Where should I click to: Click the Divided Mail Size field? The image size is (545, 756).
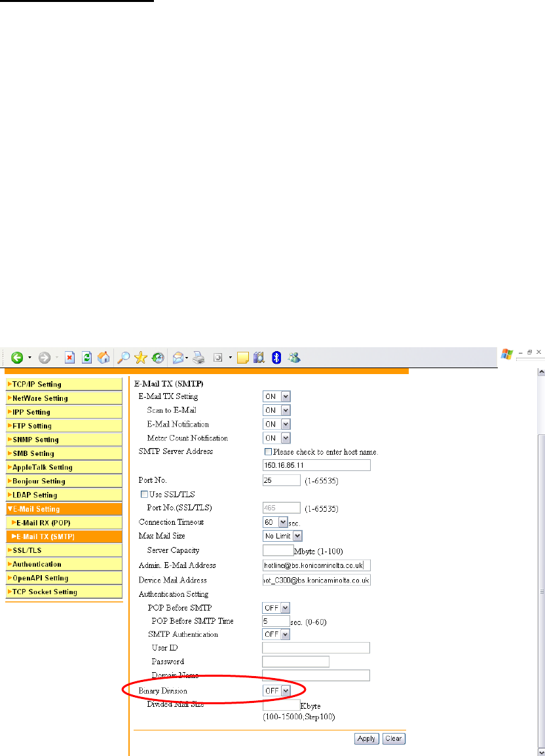coord(282,706)
